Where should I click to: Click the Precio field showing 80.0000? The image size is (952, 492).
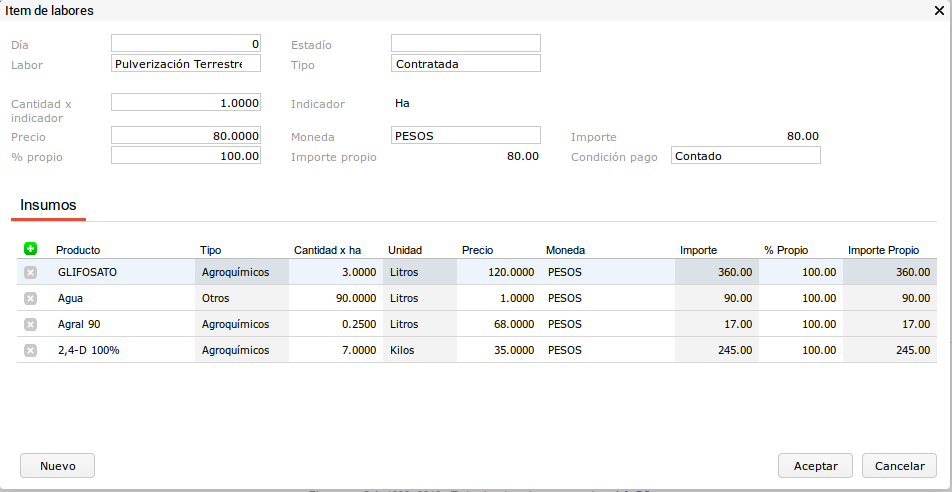pyautogui.click(x=185, y=135)
